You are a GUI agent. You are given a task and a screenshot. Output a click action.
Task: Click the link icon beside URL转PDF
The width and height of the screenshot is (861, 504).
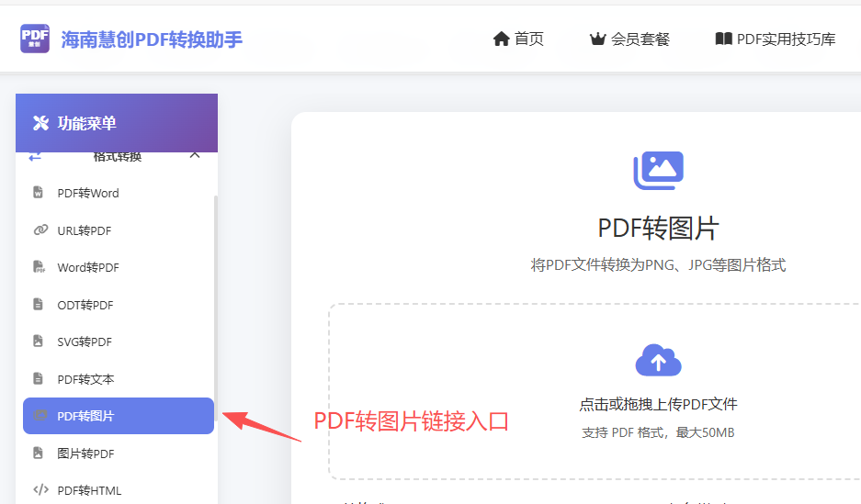coord(40,230)
